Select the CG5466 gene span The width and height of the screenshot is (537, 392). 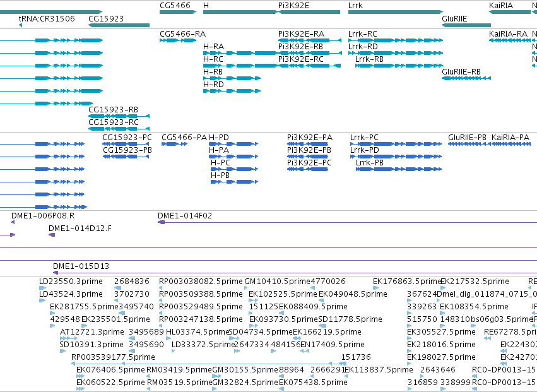pyautogui.click(x=178, y=12)
